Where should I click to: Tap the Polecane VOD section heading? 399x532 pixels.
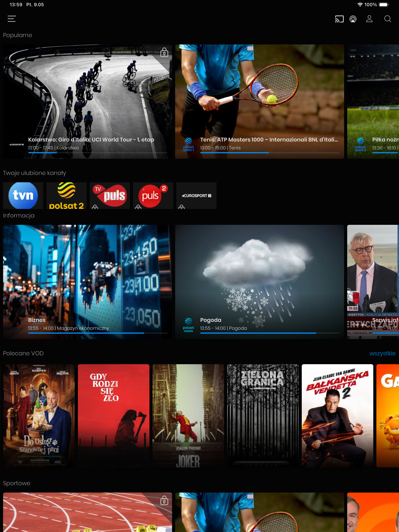coord(23,353)
